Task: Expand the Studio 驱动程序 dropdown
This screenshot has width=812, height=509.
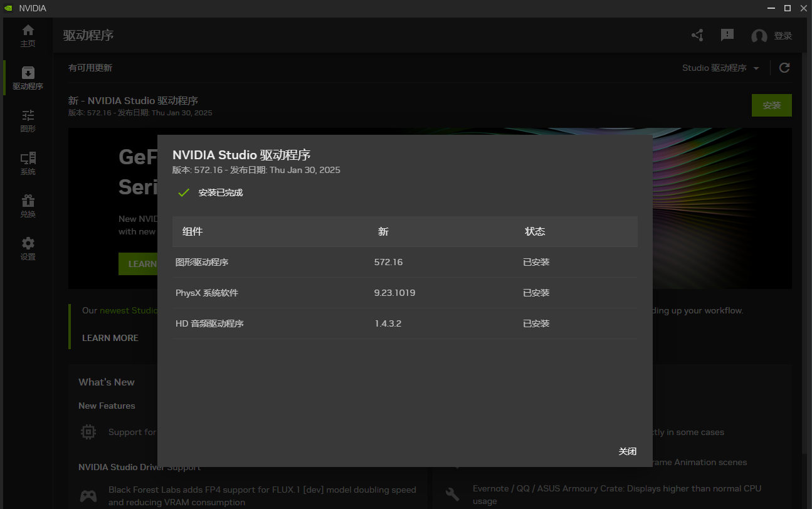Action: click(x=721, y=68)
